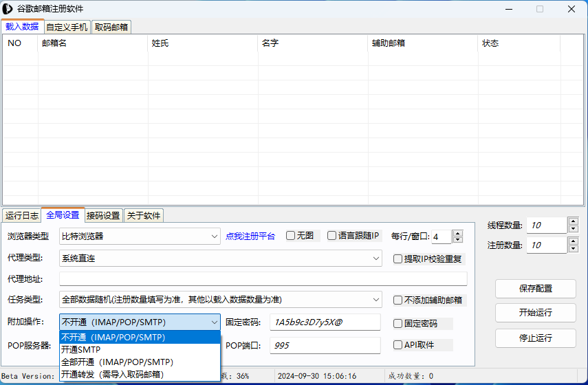Open the 接码设置 tab
Image resolution: width=588 pixels, height=385 pixels.
103,215
